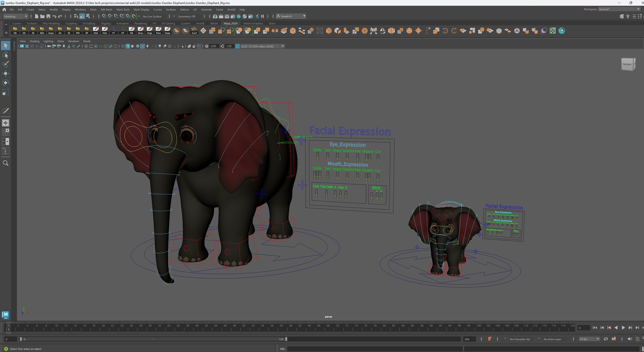The height and width of the screenshot is (352, 644).
Task: Activate the Lasso Select tool
Action: pos(5,55)
